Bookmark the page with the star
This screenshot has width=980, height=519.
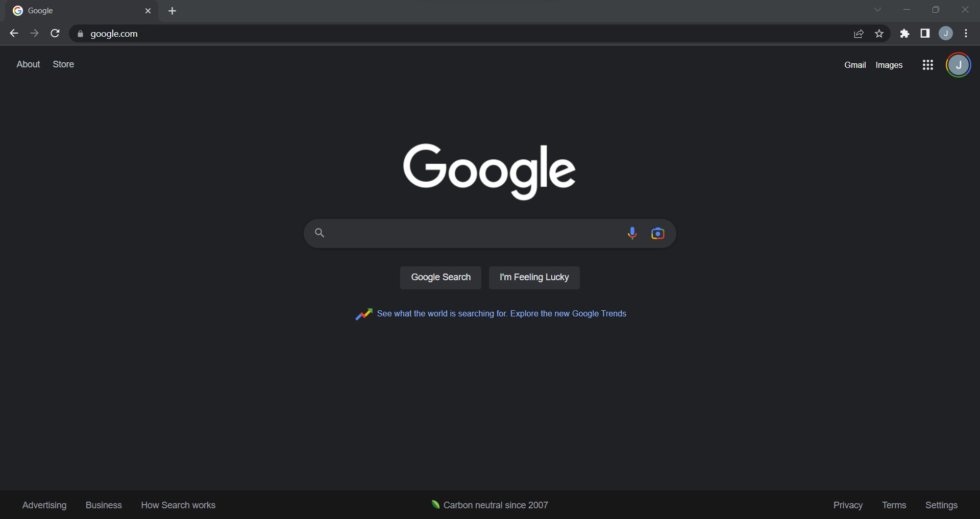click(879, 34)
